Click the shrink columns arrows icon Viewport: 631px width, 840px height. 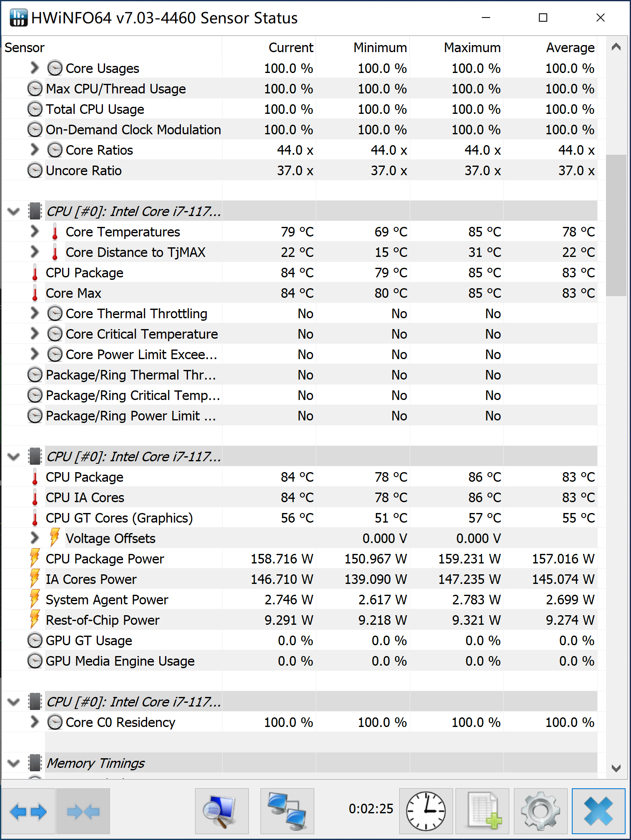point(83,811)
